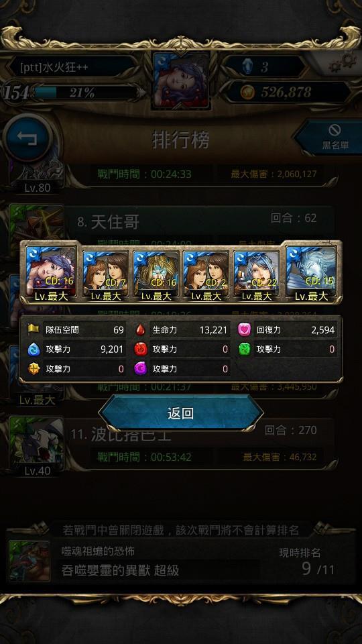Screen dimensions: 362x644
Task: Tap the gold coin icon beside 526,878
Action: [x=248, y=92]
